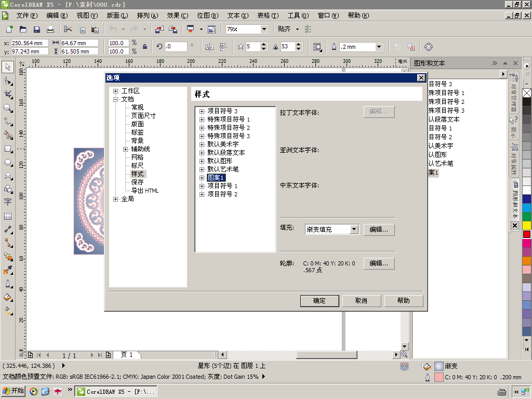The image size is (532, 399).
Task: Expand the 默认美术字 style node
Action: point(202,144)
